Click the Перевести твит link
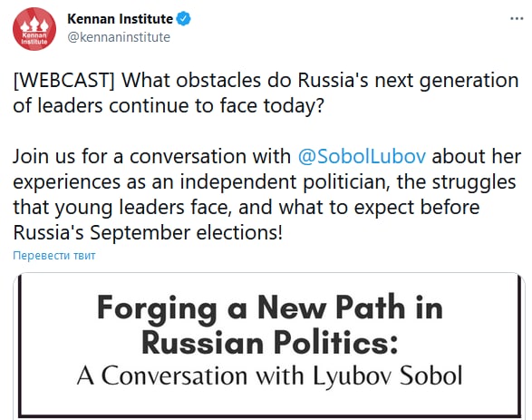 54,255
